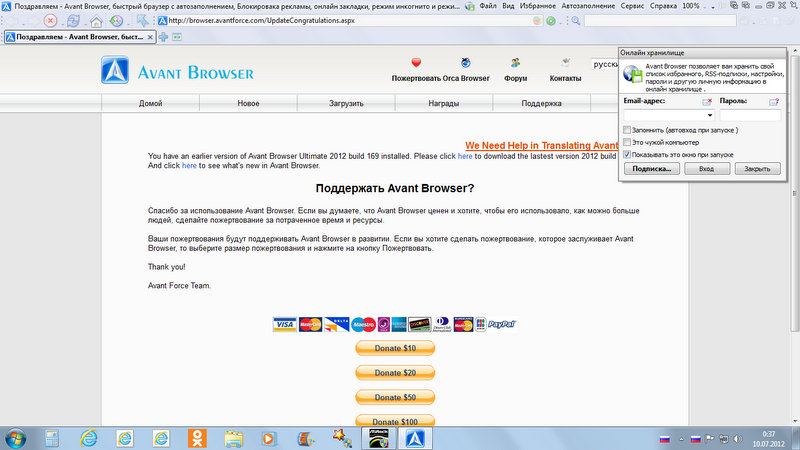Click the blue arrow pointer toolbar icon
The height and width of the screenshot is (450, 800).
[x=142, y=20]
